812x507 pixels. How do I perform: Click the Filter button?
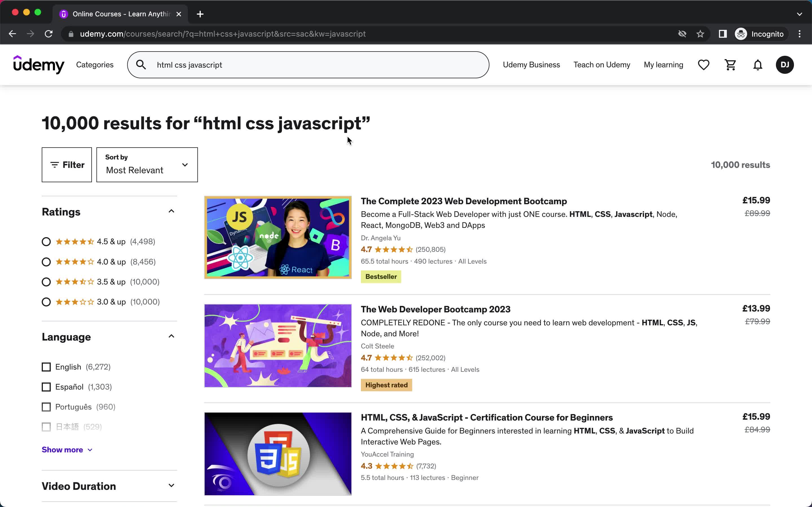point(66,165)
